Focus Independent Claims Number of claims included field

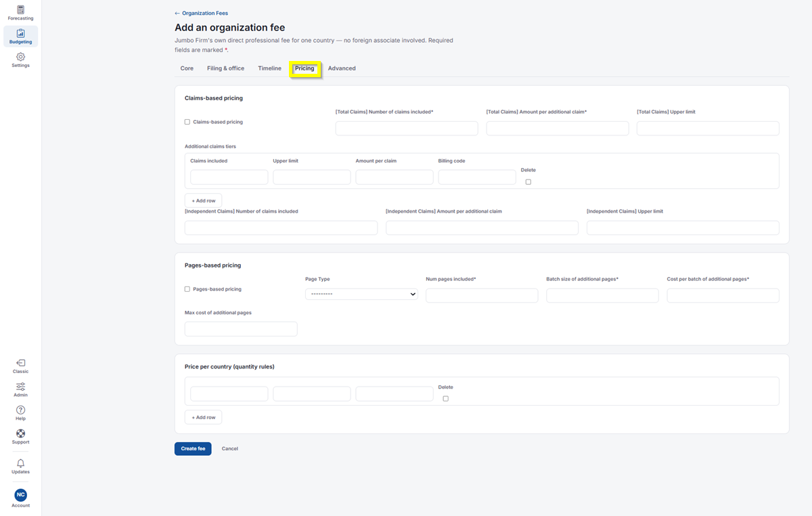coord(281,228)
